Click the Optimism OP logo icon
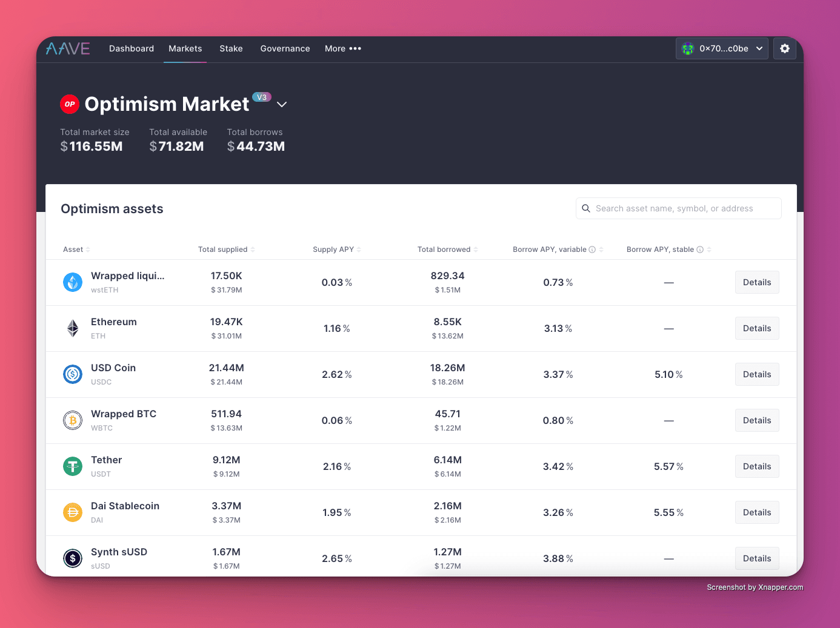Image resolution: width=840 pixels, height=628 pixels. (x=70, y=104)
